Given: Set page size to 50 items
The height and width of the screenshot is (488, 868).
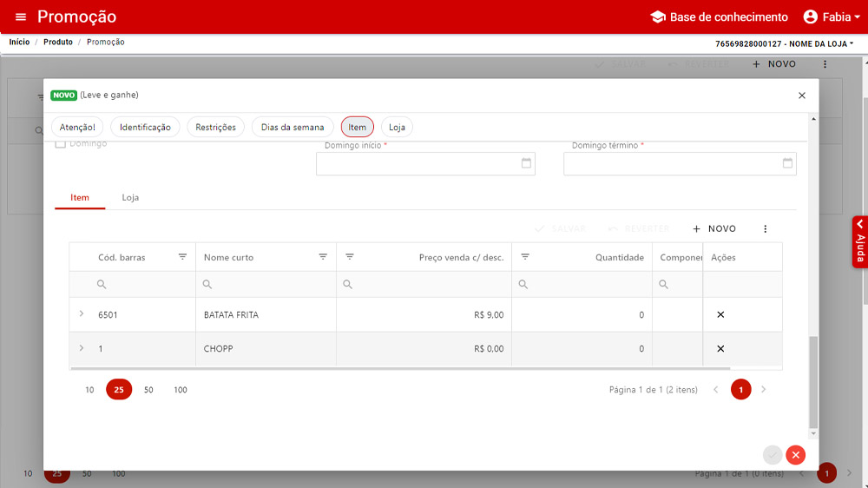Looking at the screenshot, I should click(x=148, y=390).
